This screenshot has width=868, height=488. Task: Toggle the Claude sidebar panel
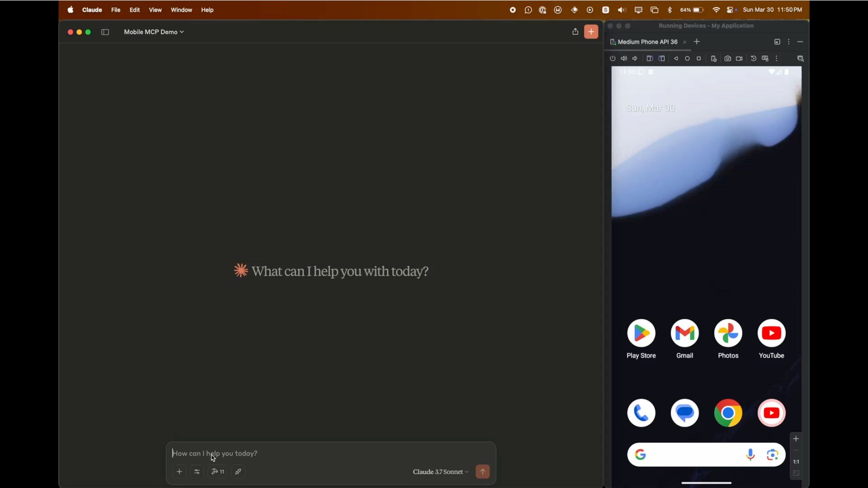105,32
